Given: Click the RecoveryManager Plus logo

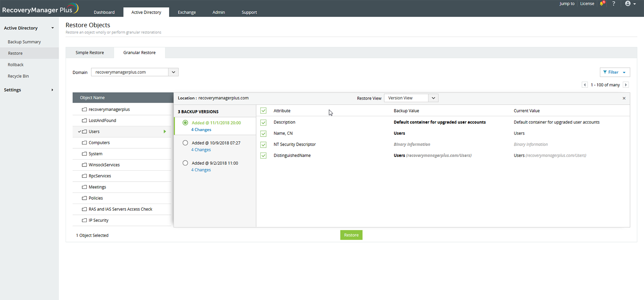Looking at the screenshot, I should (x=40, y=9).
